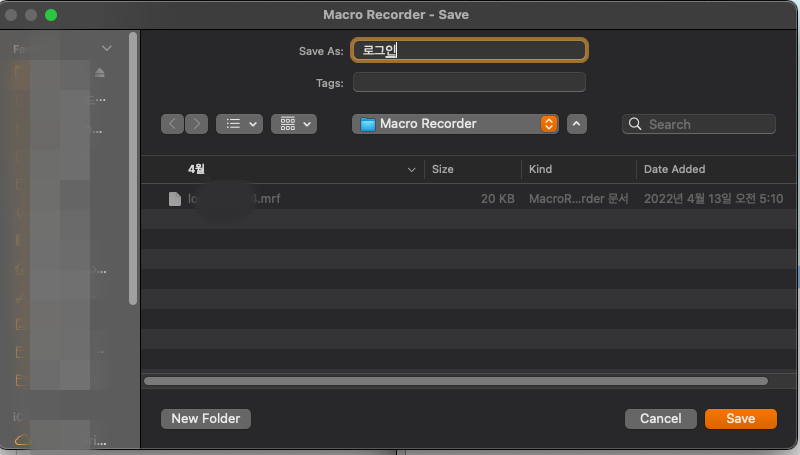Click into the Tags field
The height and width of the screenshot is (455, 800).
[x=469, y=82]
